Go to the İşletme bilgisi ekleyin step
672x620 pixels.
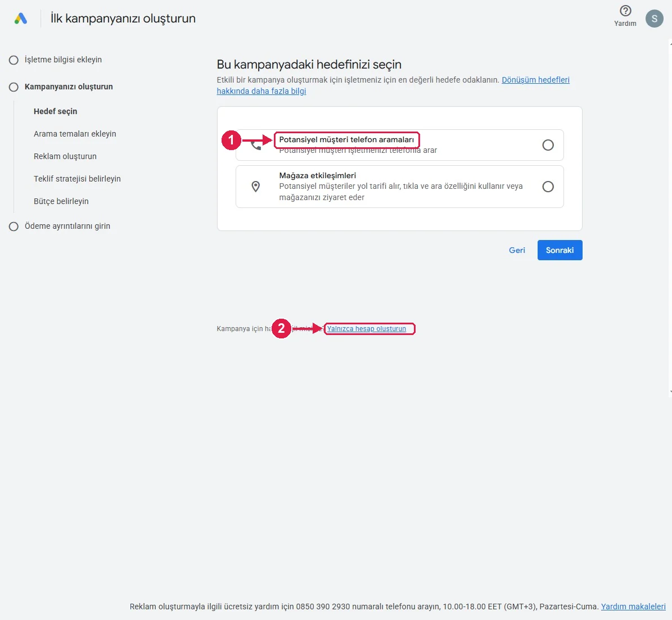click(x=63, y=60)
